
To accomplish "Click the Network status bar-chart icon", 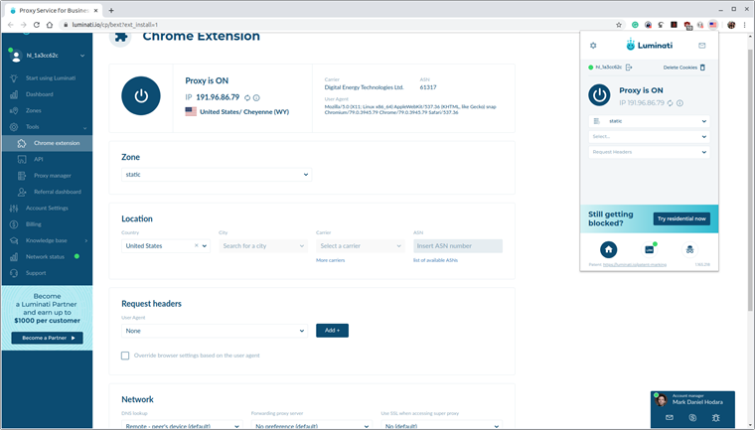I will (14, 257).
